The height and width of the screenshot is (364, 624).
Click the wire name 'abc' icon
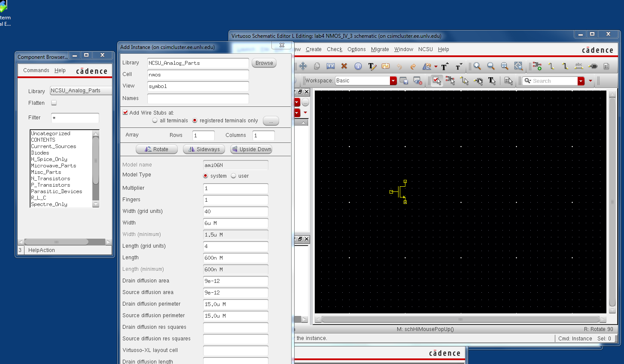[x=579, y=66]
